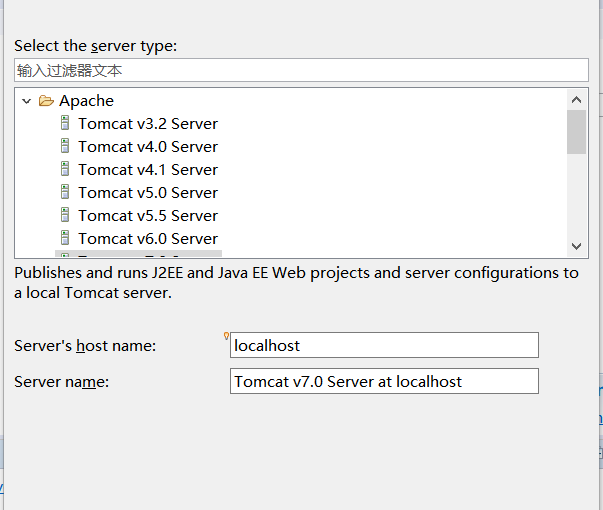Image resolution: width=603 pixels, height=510 pixels.
Task: Select Tomcat v3.2 Server text
Action: tap(148, 124)
